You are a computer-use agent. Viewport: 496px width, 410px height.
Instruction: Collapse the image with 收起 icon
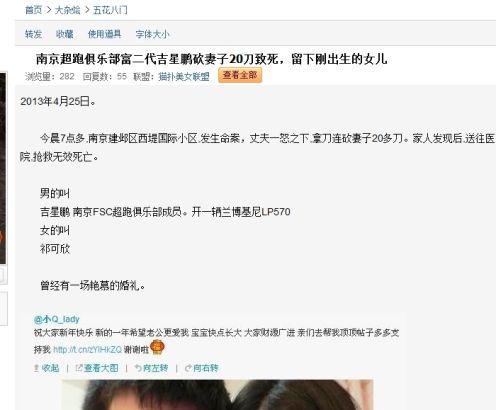(47, 368)
